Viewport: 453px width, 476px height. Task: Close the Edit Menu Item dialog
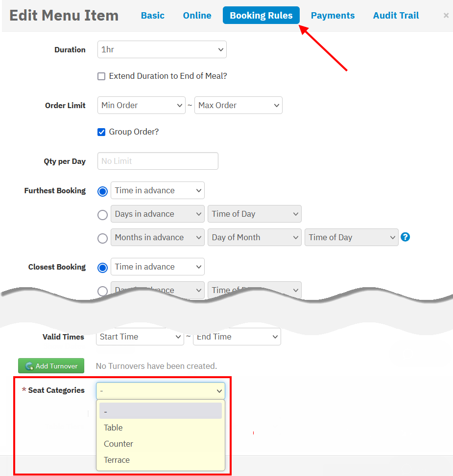[x=446, y=16]
